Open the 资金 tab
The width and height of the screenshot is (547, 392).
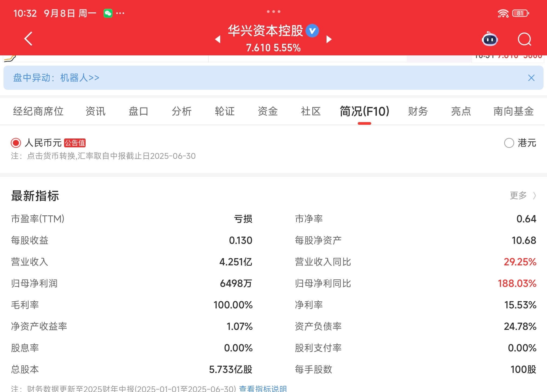(x=268, y=111)
